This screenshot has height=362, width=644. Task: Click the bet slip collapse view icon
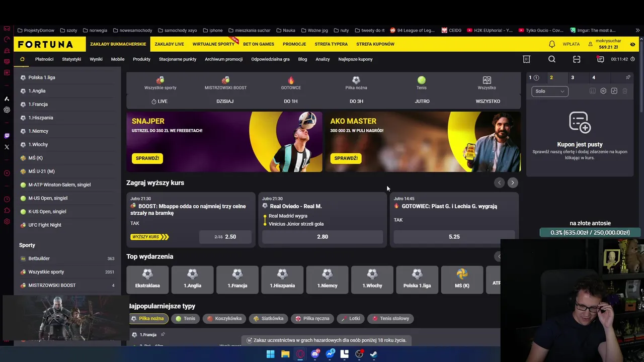(614, 91)
